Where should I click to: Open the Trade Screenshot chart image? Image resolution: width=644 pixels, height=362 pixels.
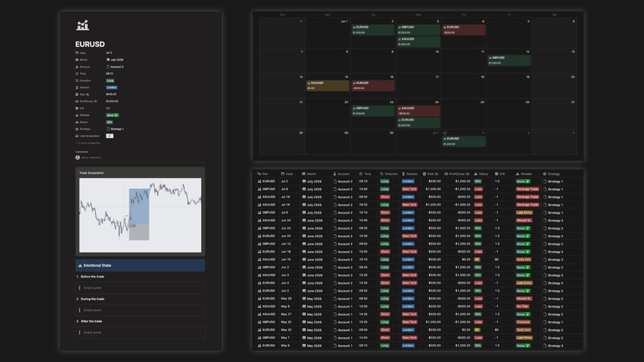pyautogui.click(x=140, y=215)
